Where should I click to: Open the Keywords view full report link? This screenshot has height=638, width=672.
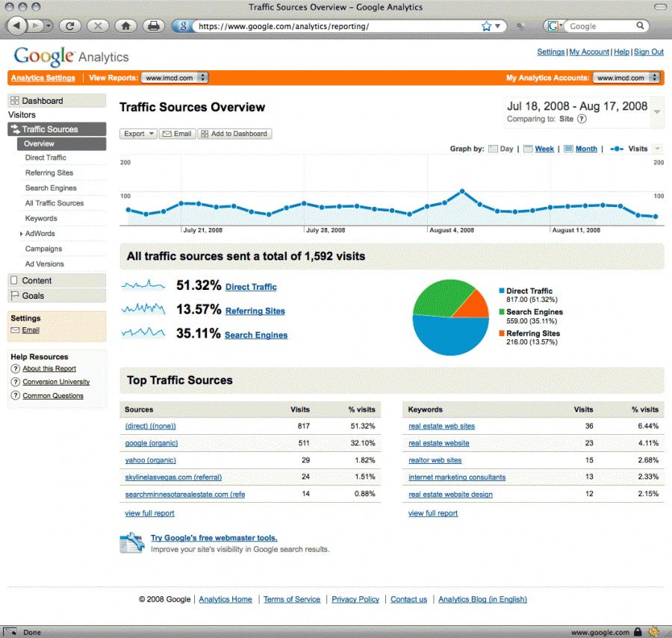432,513
